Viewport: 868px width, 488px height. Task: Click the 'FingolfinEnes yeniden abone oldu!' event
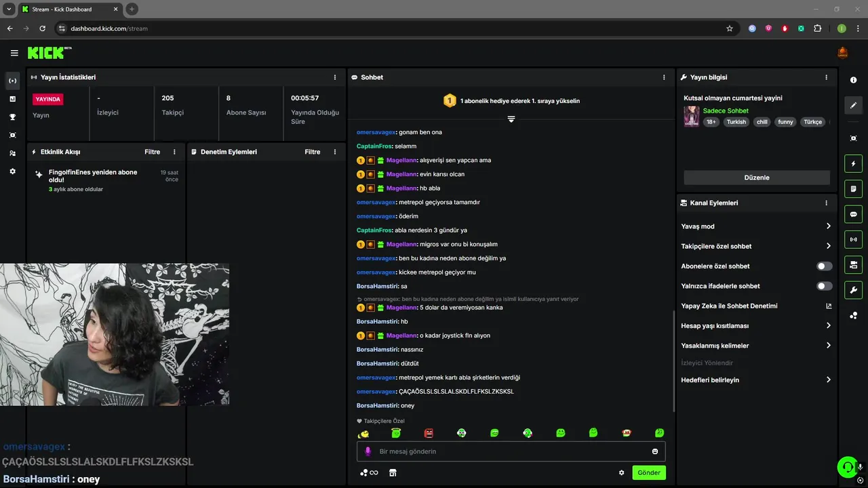pyautogui.click(x=93, y=176)
